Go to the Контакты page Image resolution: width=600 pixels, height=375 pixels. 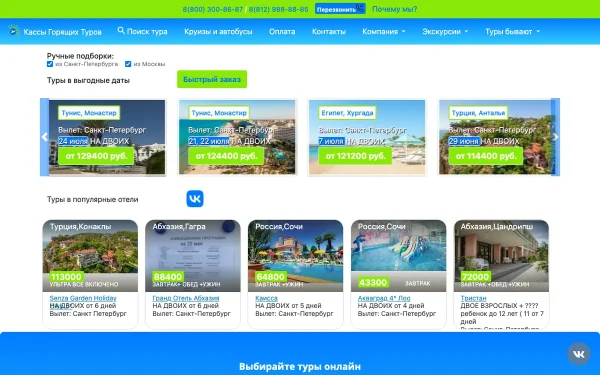point(329,31)
